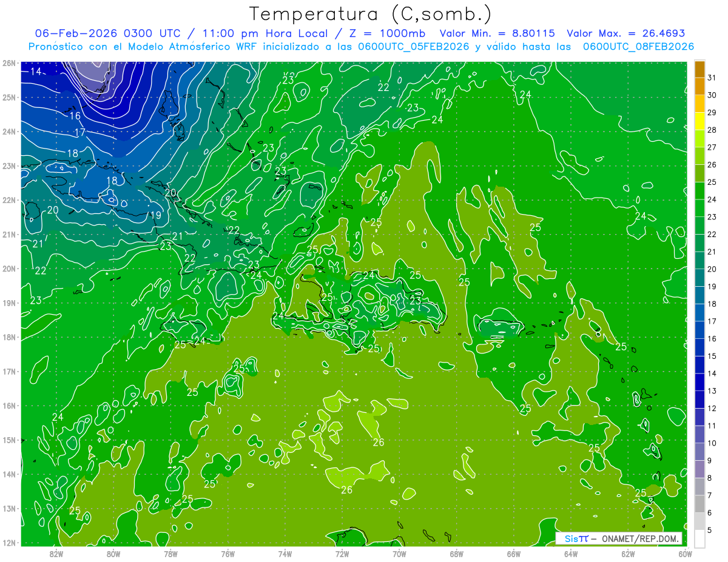Click the 70W longitude axis label
The width and height of the screenshot is (728, 562).
pyautogui.click(x=399, y=554)
